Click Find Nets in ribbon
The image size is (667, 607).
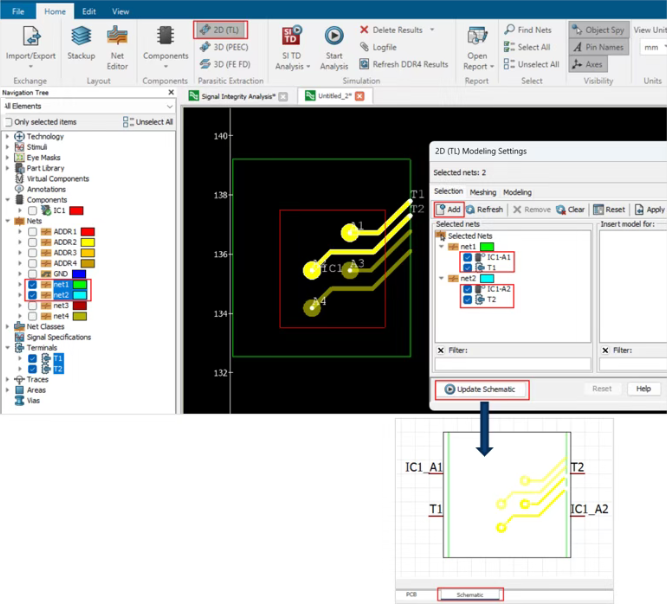528,30
